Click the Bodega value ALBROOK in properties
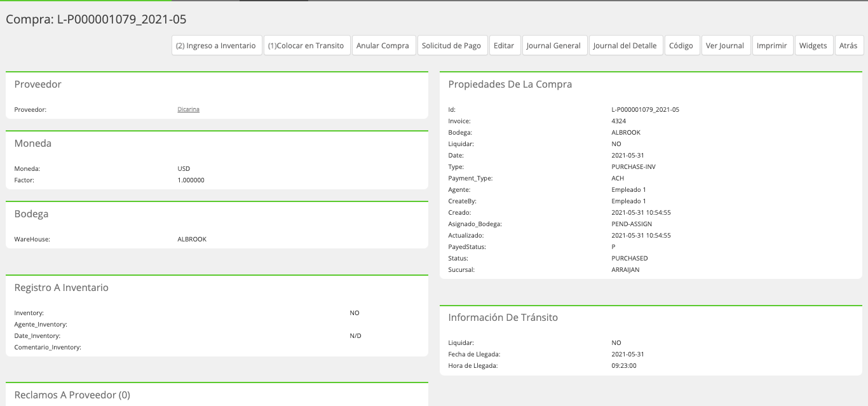 626,132
